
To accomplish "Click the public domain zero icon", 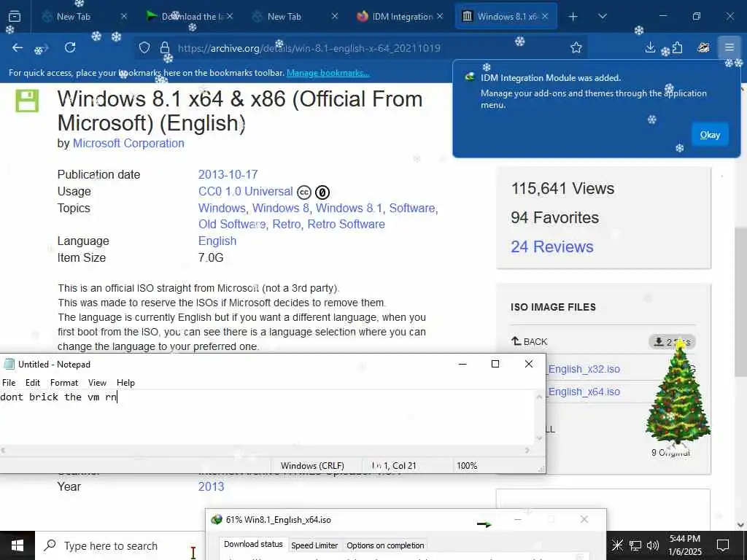I will click(x=322, y=192).
